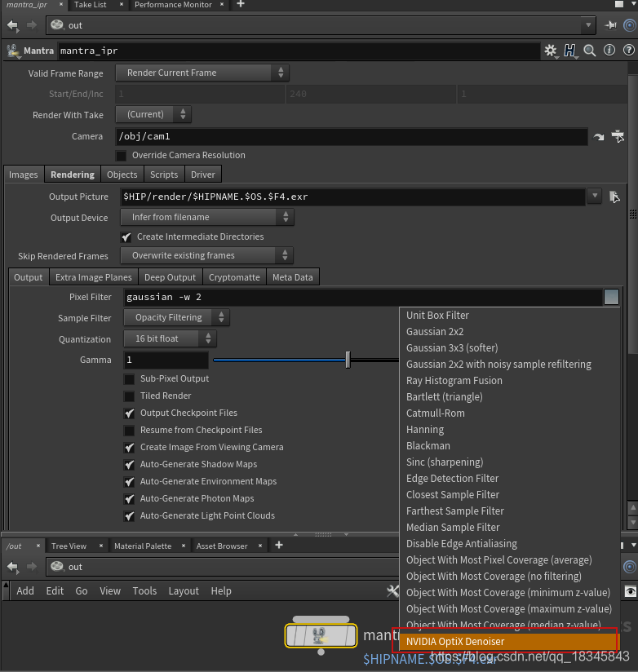Adjust the Gamma slider handle

coord(348,360)
